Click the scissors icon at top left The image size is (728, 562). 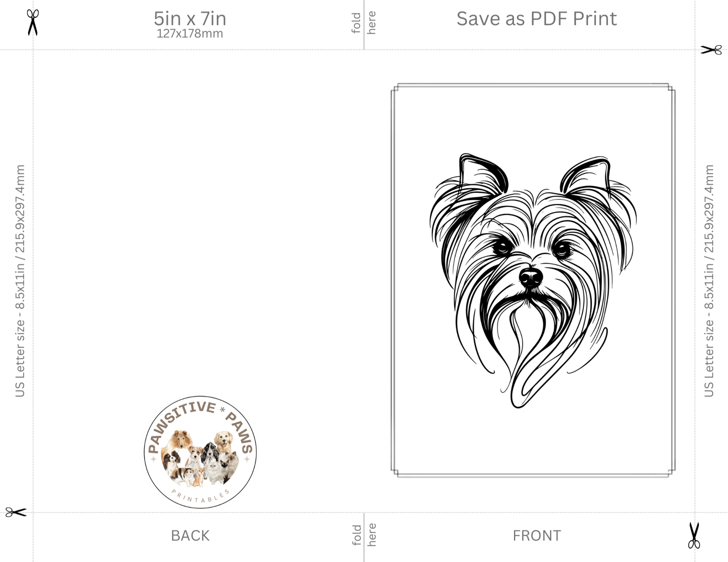(x=33, y=22)
